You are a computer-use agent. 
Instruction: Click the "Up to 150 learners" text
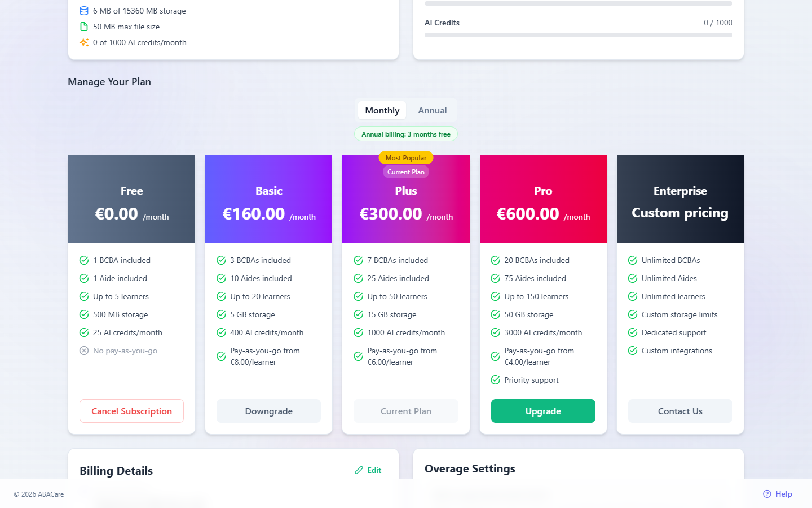[x=536, y=296]
